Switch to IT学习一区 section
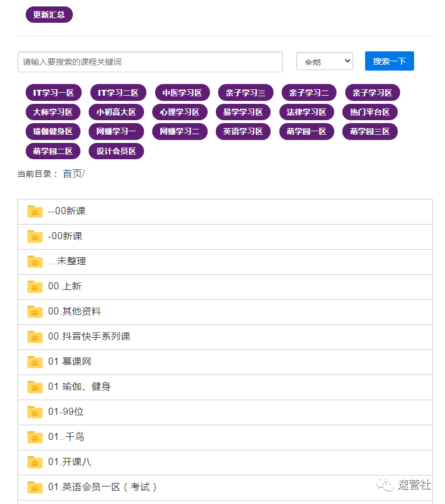 click(53, 93)
